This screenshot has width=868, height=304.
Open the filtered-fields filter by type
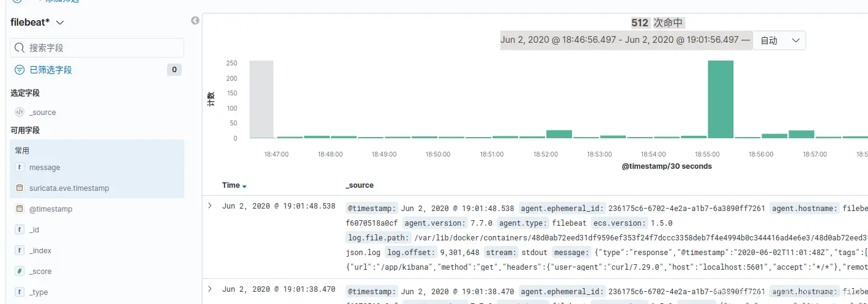[x=43, y=70]
